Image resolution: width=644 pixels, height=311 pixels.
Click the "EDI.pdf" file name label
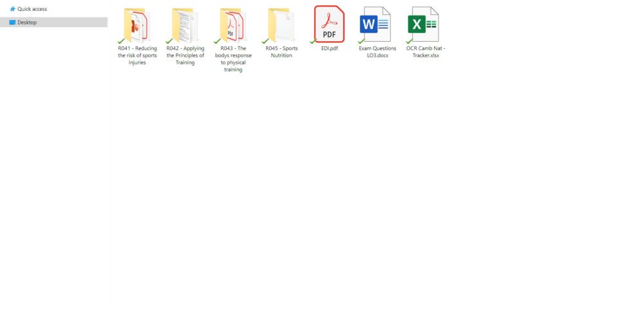point(329,48)
